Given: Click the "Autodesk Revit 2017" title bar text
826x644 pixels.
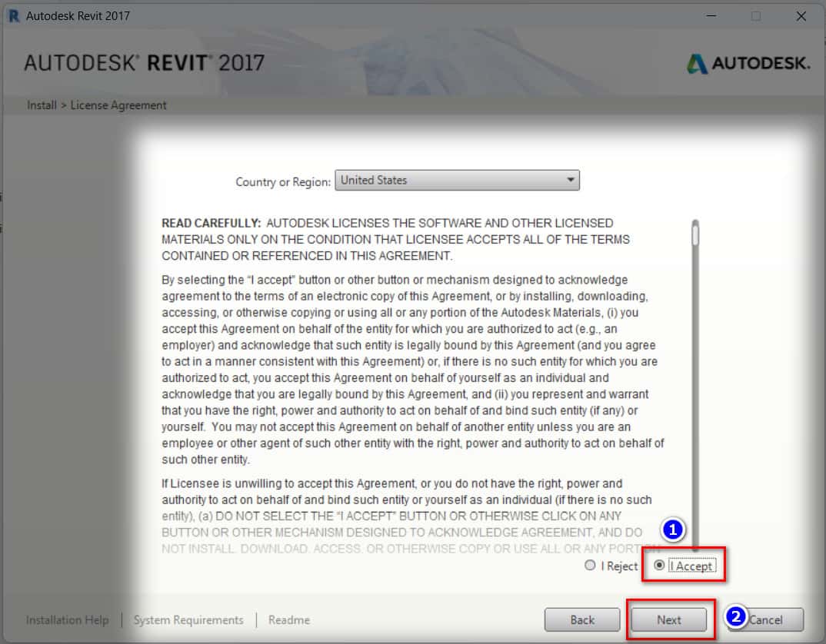Looking at the screenshot, I should [78, 16].
